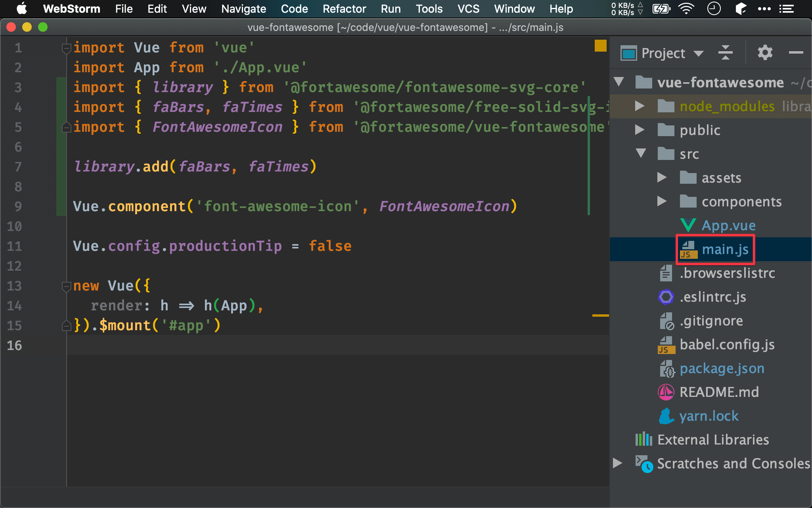Click the yellow warning stripe in error gutter
812x508 pixels.
(600, 316)
